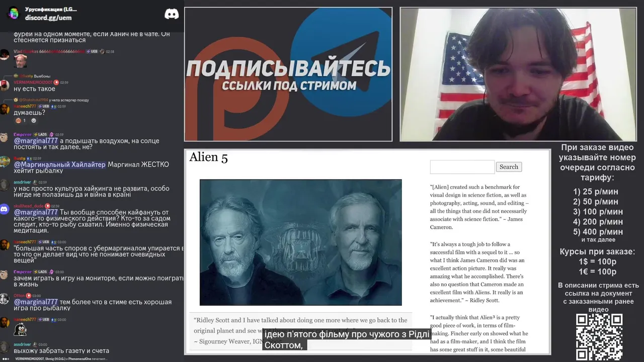Click the QR code for the orders document
This screenshot has width=644, height=362.
pyautogui.click(x=599, y=337)
